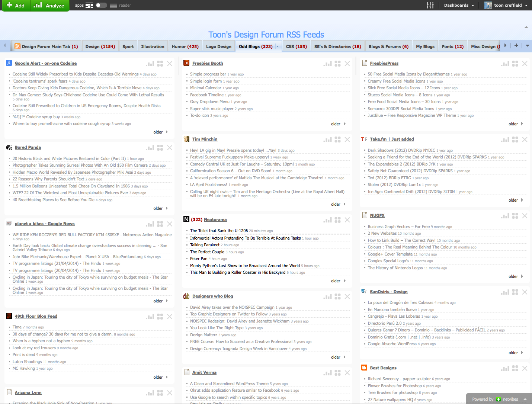Click the Tim Minchin feed avatar icon
The width and height of the screenshot is (532, 404).
[186, 139]
